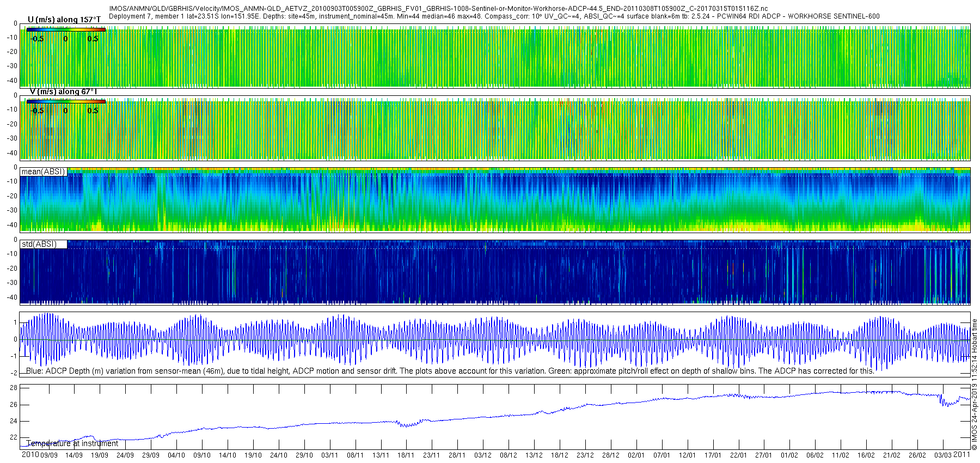Click the '2011' year label on time axis
The height and width of the screenshot is (463, 980).
[961, 454]
